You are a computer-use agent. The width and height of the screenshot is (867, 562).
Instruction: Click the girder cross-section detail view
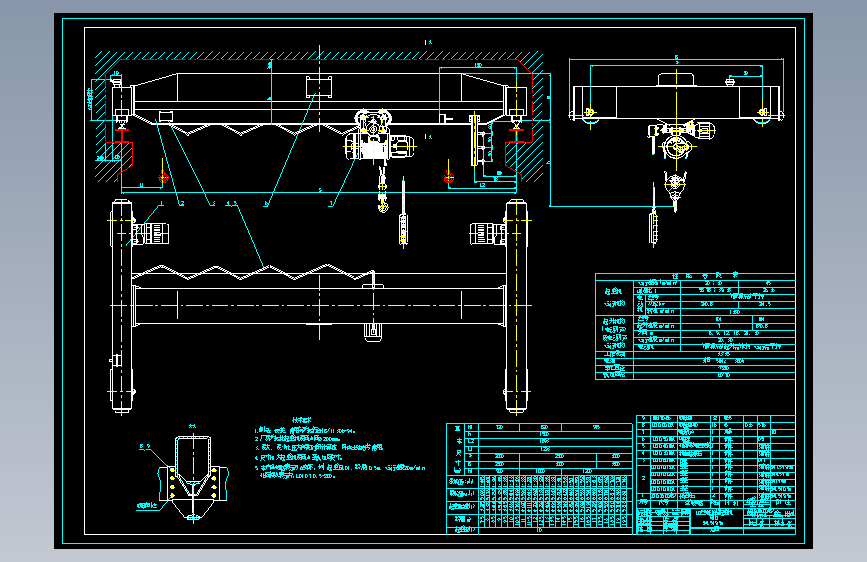pos(193,478)
